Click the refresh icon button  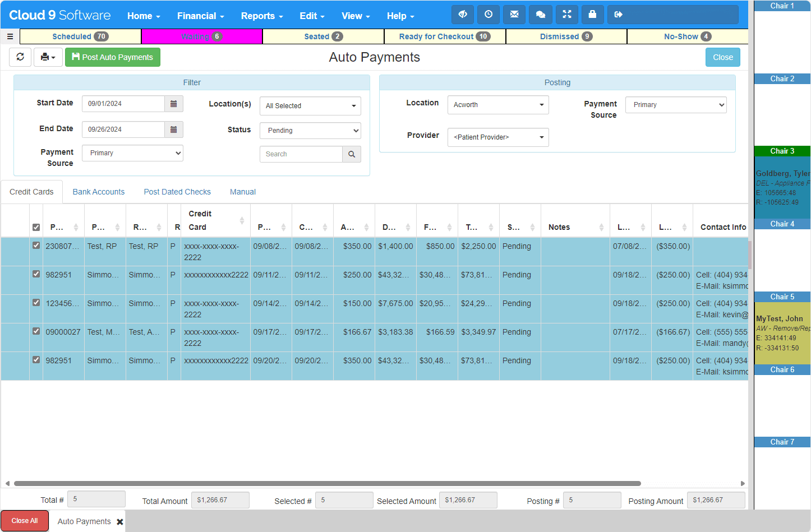20,57
